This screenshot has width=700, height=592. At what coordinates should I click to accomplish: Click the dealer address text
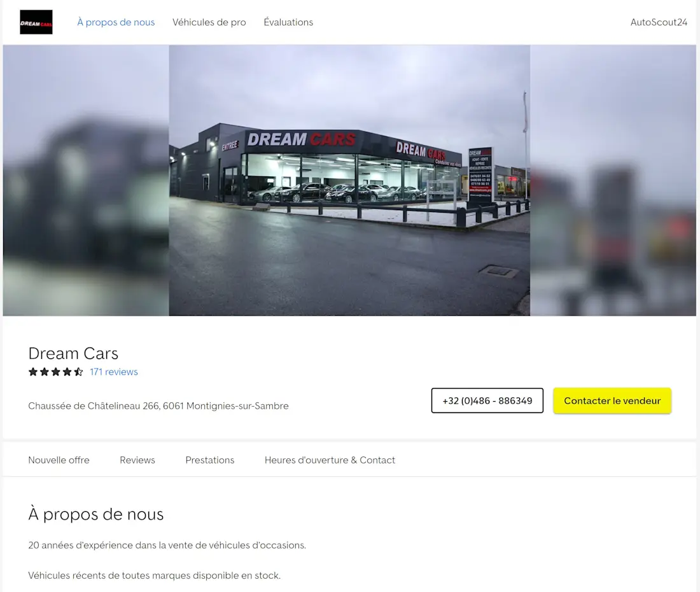pos(158,406)
